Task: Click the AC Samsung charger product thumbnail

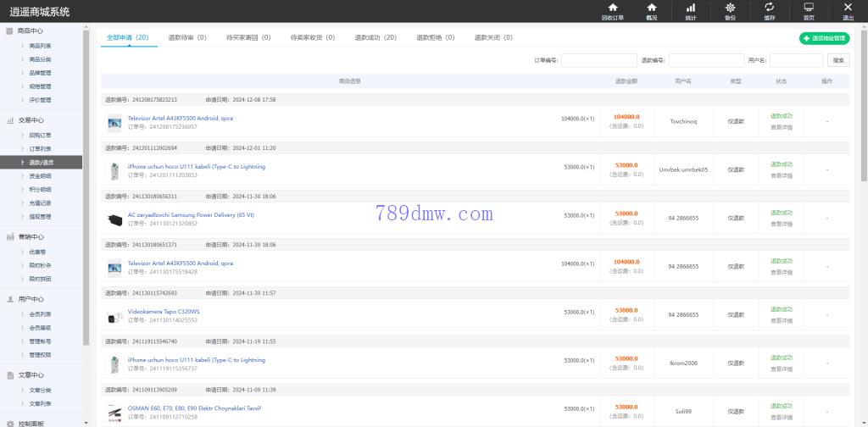Action: tap(114, 219)
